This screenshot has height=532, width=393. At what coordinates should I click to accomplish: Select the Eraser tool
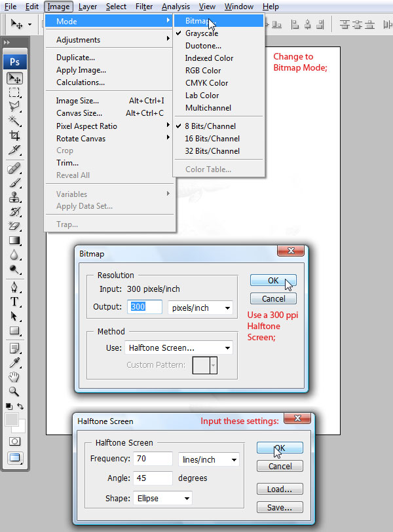pyautogui.click(x=14, y=226)
